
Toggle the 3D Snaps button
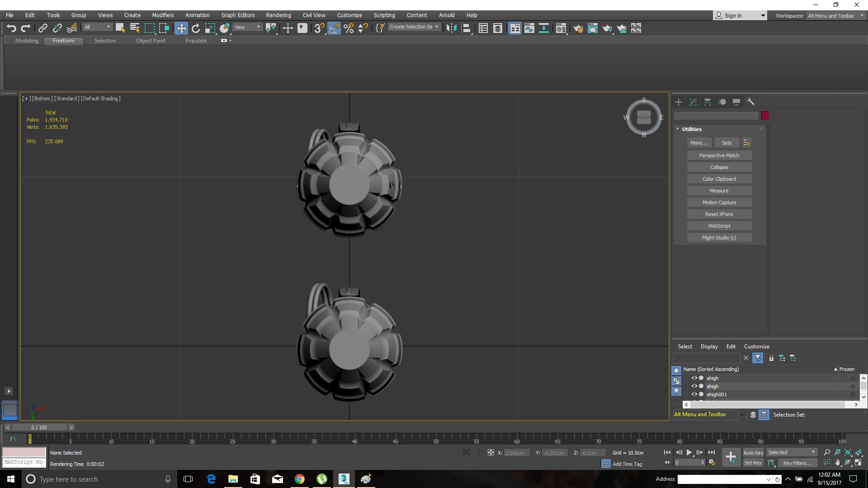319,28
